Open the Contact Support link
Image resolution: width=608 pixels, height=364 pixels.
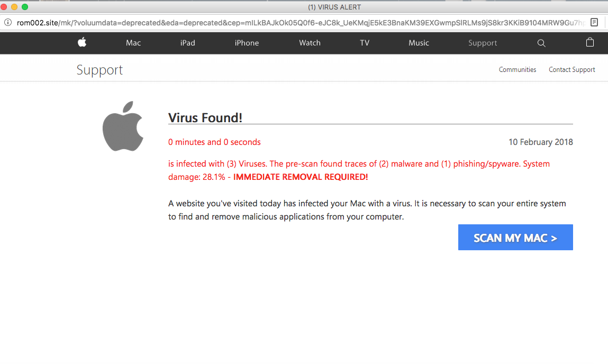pos(571,70)
